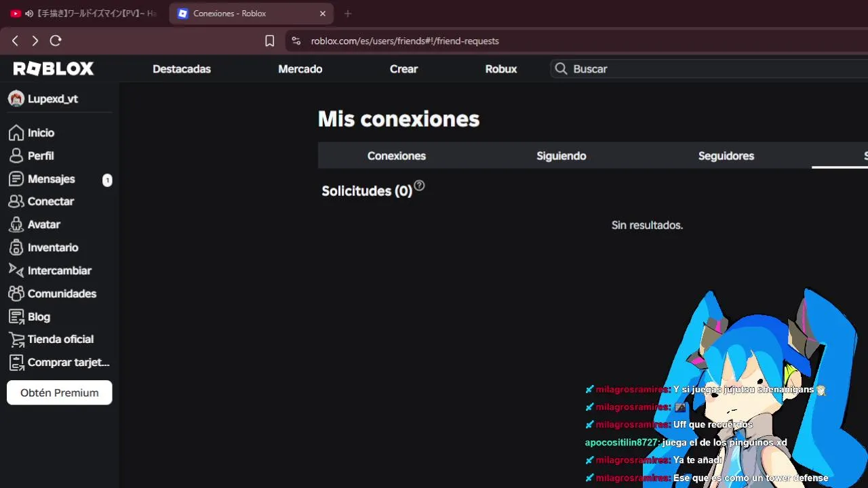Open Mercado in the top navigation
This screenshot has height=488, width=868.
300,69
